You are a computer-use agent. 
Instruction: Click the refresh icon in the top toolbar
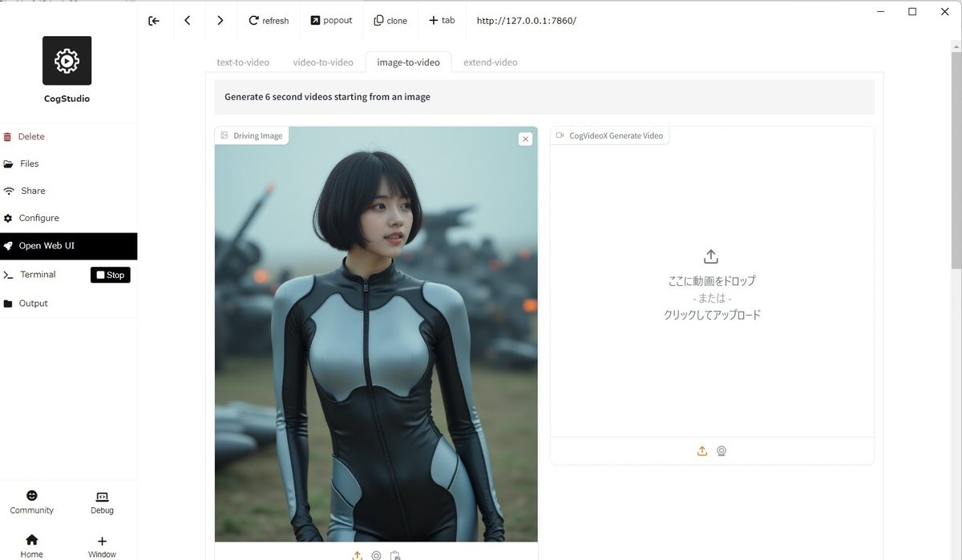pos(252,20)
